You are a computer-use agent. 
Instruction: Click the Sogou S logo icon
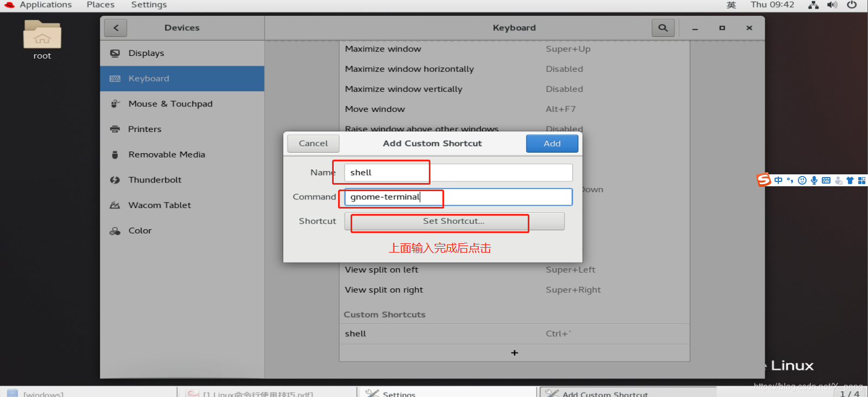pyautogui.click(x=764, y=180)
